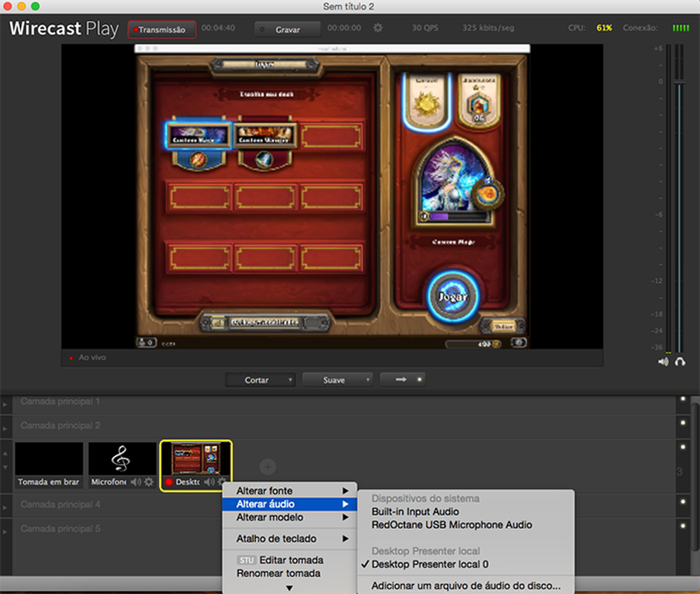Select the Microfone shot thumbnail
This screenshot has width=700, height=594.
tap(122, 465)
